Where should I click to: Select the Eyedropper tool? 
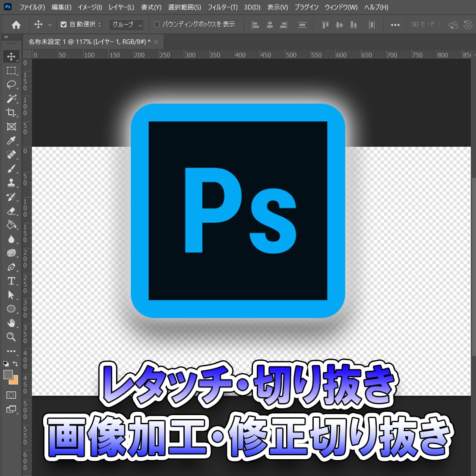pyautogui.click(x=11, y=141)
